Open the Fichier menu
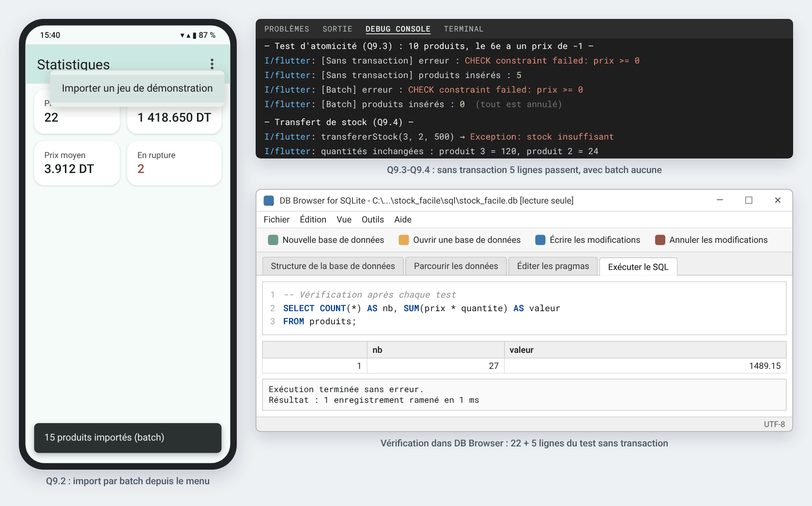Screen dimensions: 812x506 tap(276, 220)
